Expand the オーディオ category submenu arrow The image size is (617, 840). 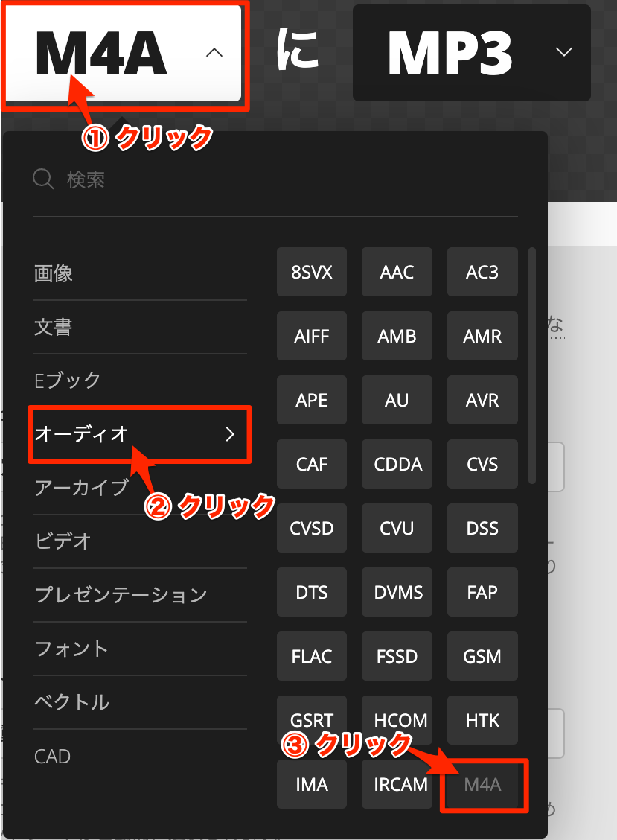(230, 435)
